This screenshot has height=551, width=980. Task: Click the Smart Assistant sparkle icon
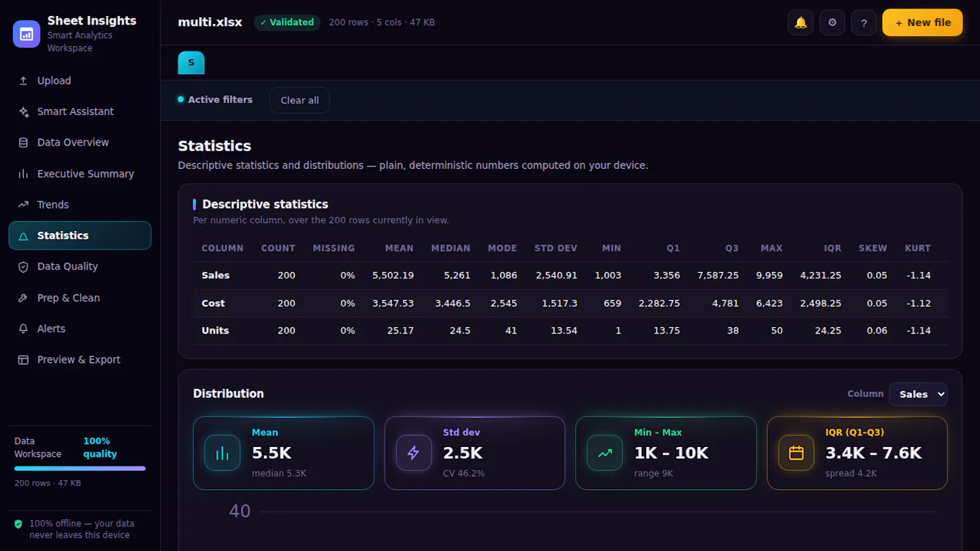point(23,111)
